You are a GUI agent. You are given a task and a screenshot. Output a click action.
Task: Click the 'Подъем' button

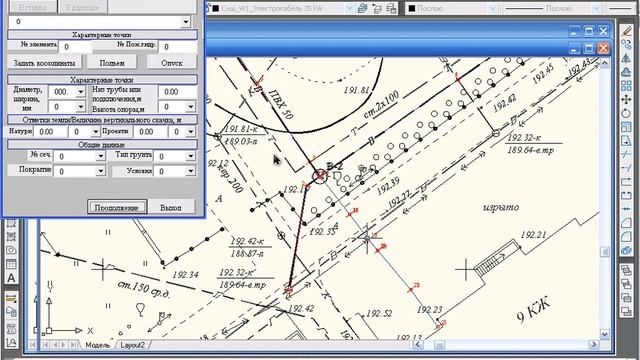click(112, 63)
